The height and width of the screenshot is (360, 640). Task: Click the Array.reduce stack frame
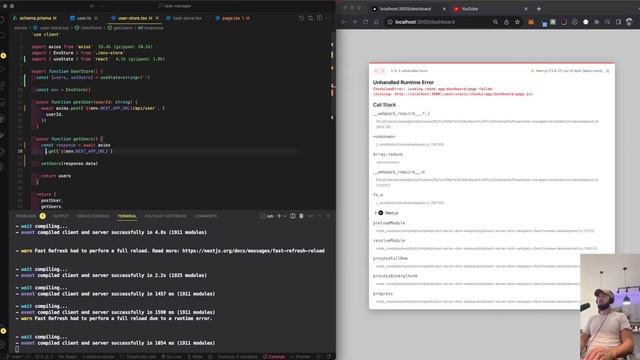(388, 154)
